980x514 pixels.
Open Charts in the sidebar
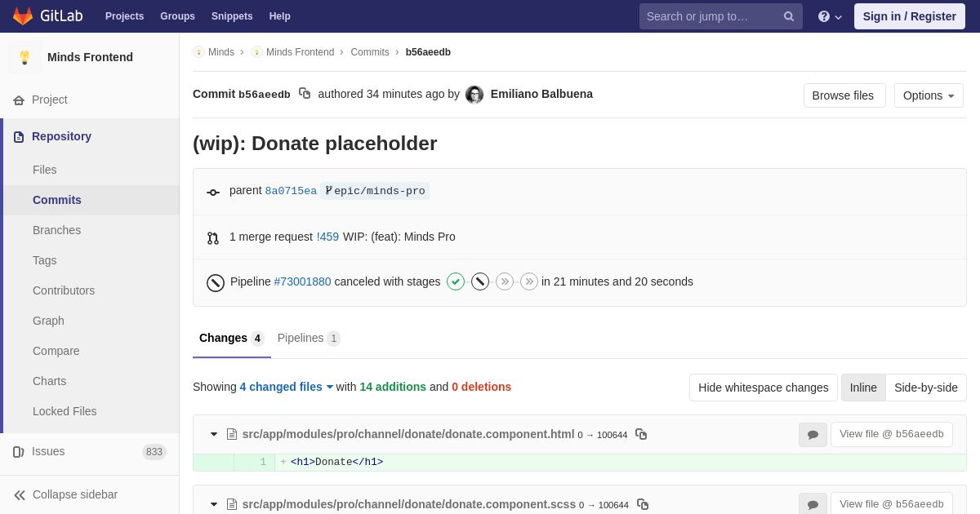point(90,381)
